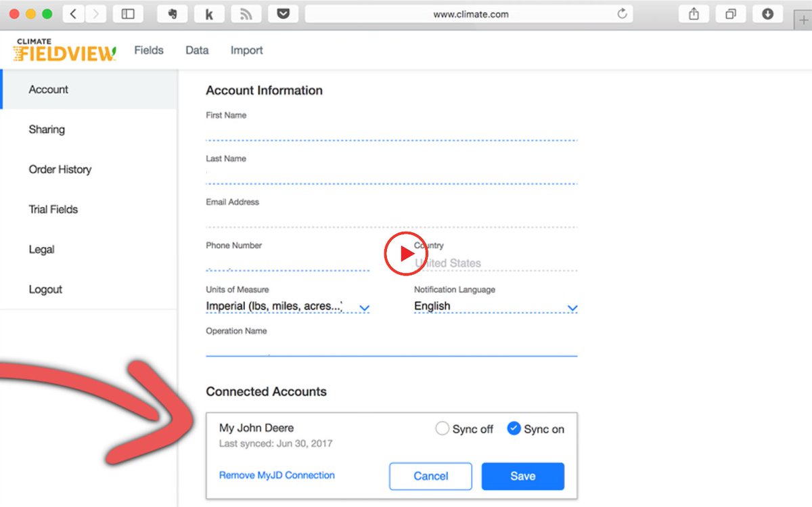Image resolution: width=812 pixels, height=507 pixels.
Task: Click the Operation Name field
Action: point(391,347)
